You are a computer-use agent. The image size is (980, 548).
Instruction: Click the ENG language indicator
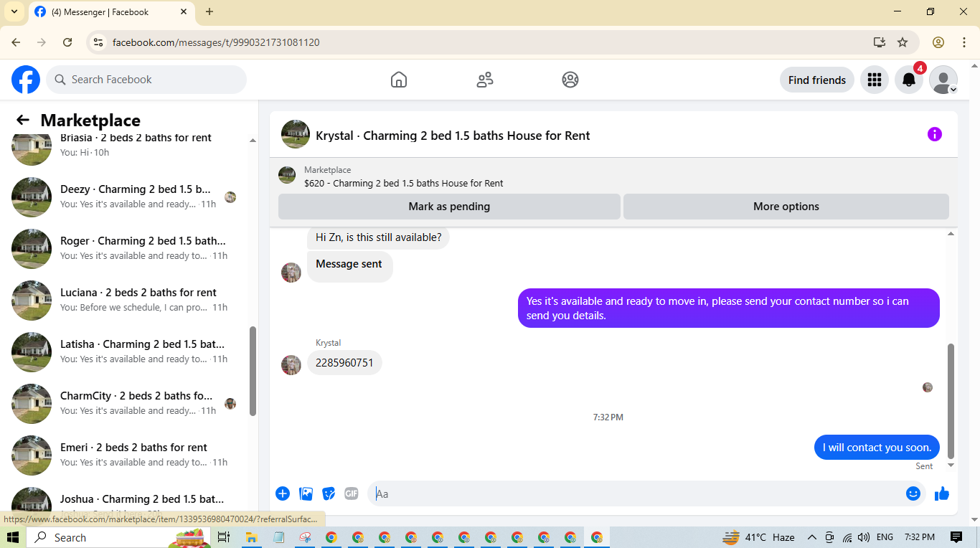click(x=885, y=537)
